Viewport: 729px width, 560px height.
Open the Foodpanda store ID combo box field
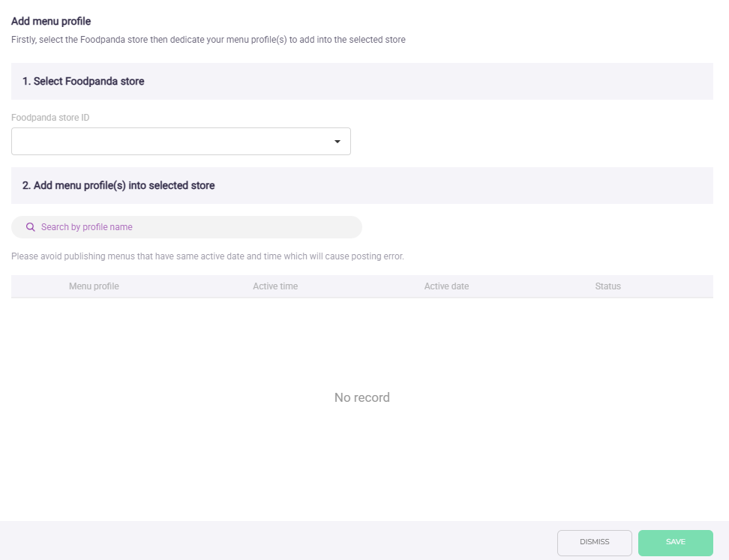tap(171, 142)
